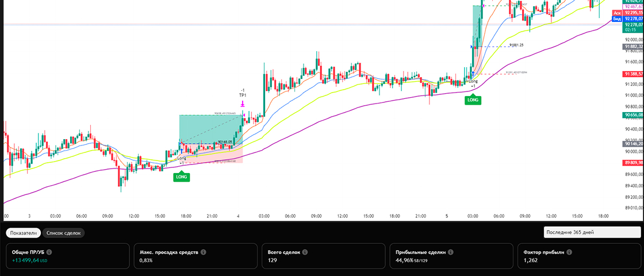Open the Список сделок tab

(64, 233)
